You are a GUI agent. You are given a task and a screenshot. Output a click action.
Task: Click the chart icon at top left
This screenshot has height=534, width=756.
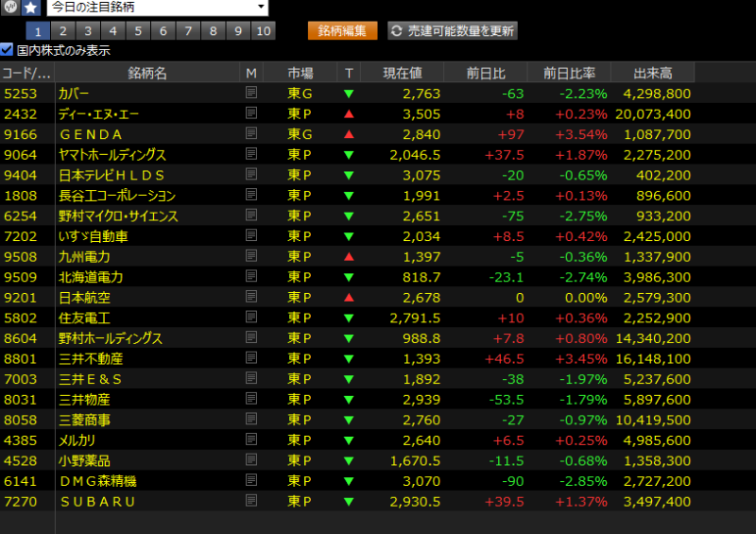10,7
